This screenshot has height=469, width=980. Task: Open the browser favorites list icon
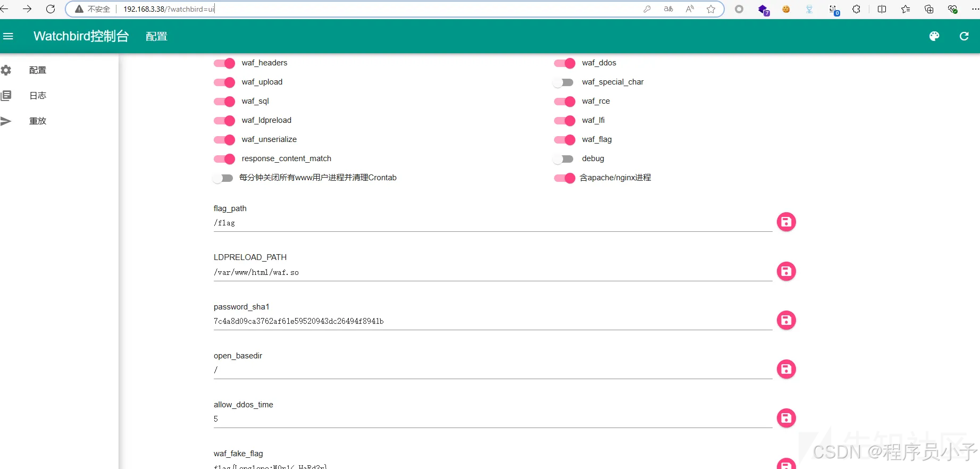(906, 9)
